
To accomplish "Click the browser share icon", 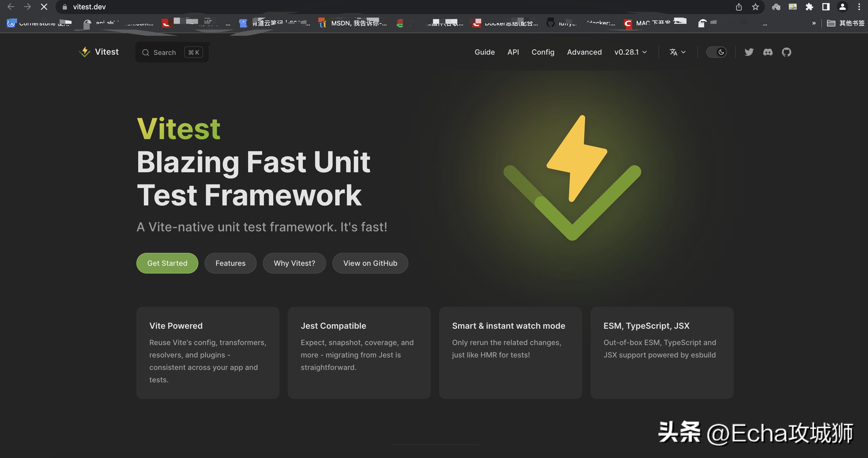I will pyautogui.click(x=739, y=7).
